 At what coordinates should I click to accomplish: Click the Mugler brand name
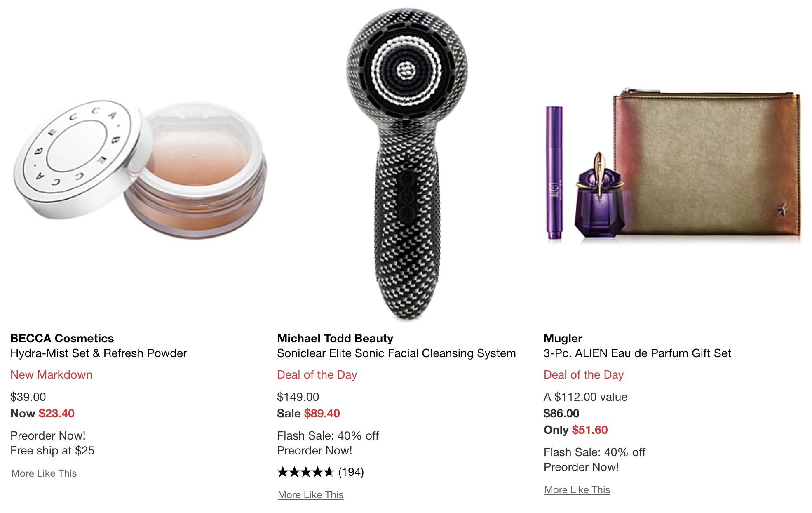click(563, 339)
